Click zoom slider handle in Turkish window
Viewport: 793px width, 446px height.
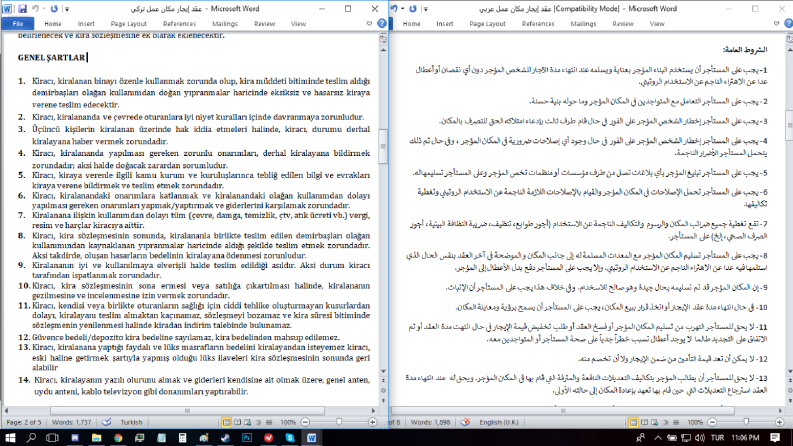click(339, 422)
